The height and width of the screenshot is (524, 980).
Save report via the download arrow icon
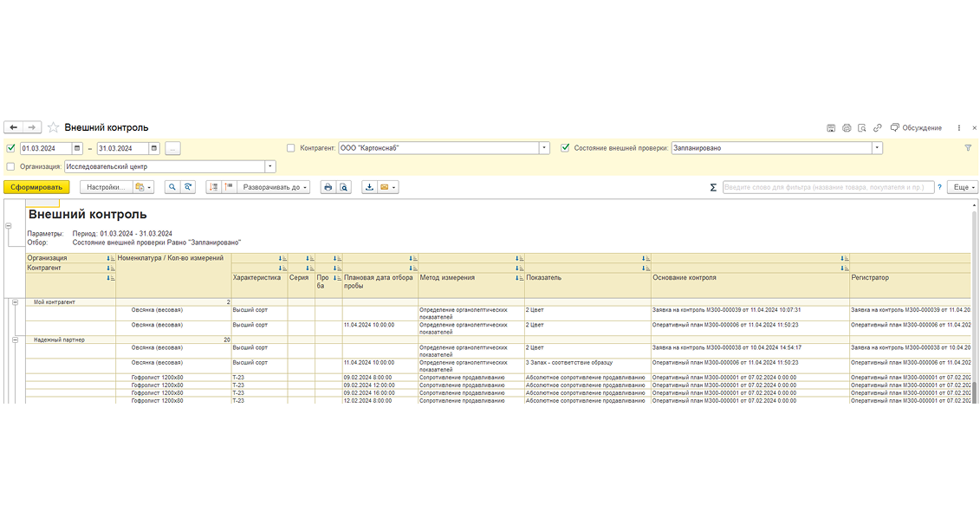point(369,187)
